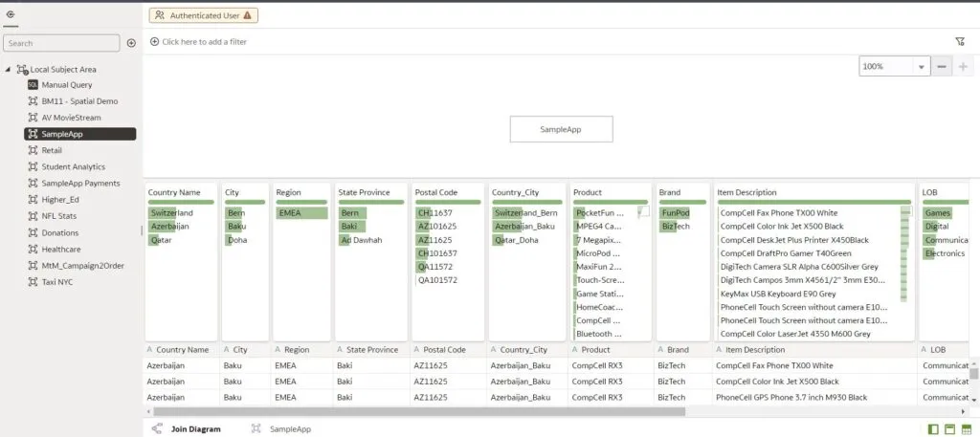Open the Authenticated User role selector
980x437 pixels.
(x=203, y=15)
